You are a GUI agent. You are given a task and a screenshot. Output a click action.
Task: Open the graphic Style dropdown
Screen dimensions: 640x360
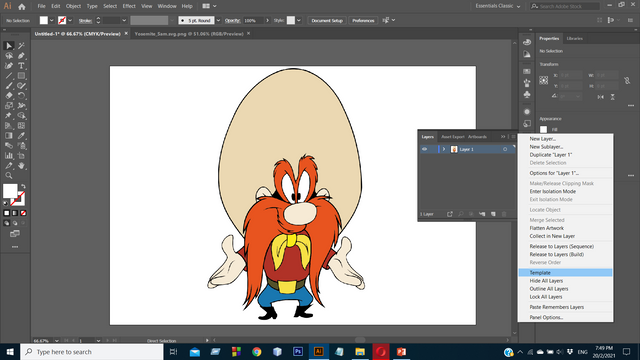[299, 20]
